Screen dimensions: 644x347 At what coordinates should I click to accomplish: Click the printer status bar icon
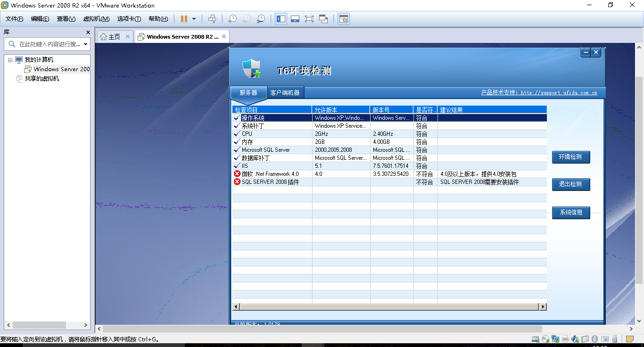pyautogui.click(x=565, y=339)
